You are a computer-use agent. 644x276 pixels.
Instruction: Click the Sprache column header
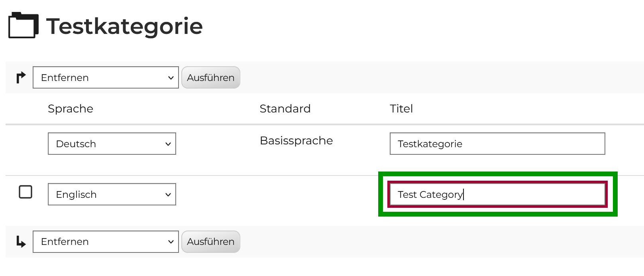point(71,108)
